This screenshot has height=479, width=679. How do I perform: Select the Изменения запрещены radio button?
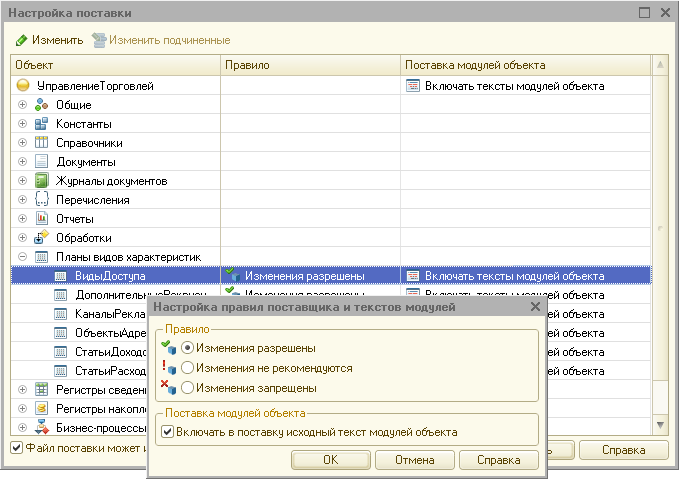[187, 388]
